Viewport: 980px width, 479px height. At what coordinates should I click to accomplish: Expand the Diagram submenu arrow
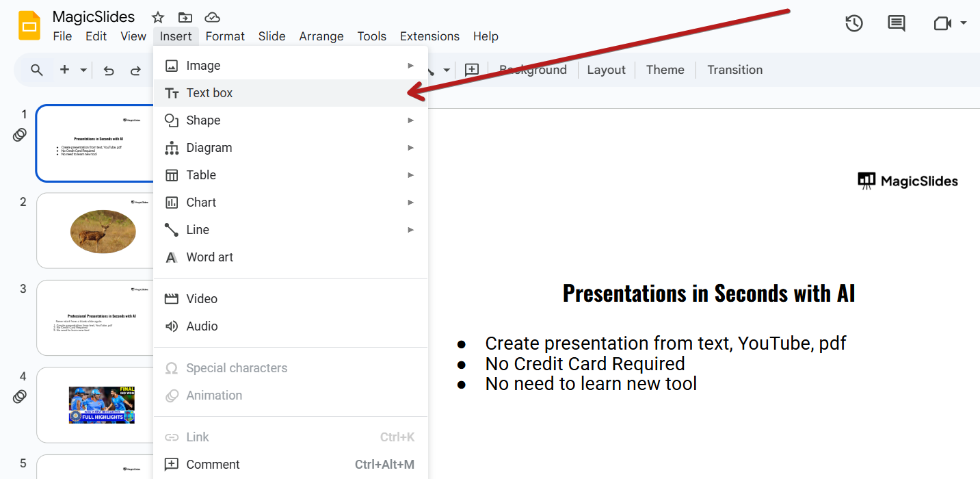tap(410, 148)
